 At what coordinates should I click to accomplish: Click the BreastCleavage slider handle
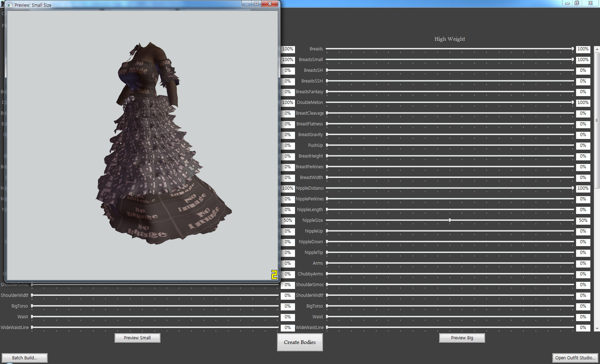pyautogui.click(x=327, y=113)
